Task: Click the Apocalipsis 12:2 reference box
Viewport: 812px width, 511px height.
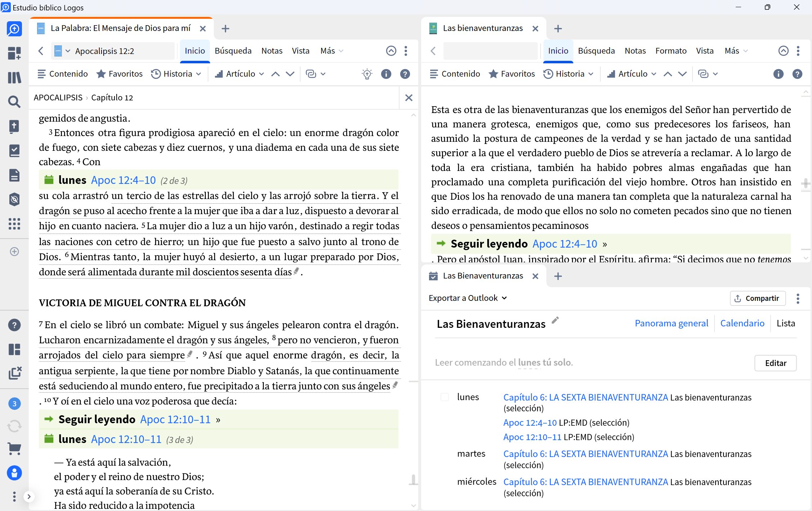Action: 113,51
